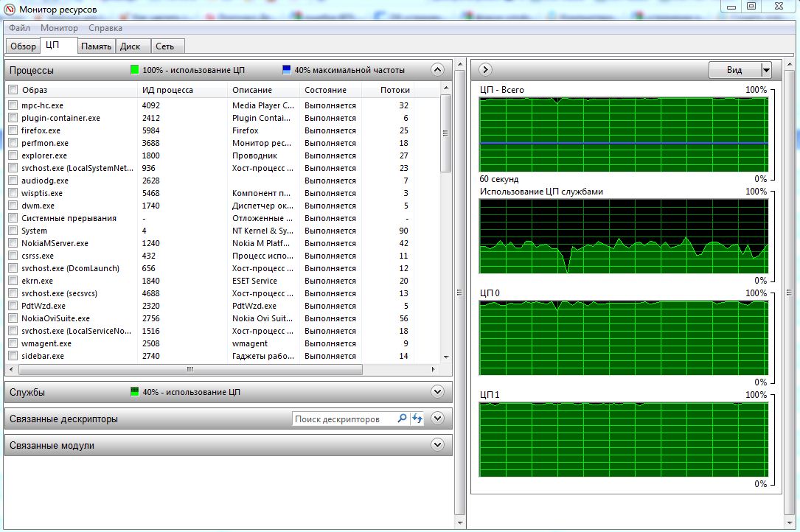Open the Справка menu
This screenshot has height=532, width=800.
click(105, 28)
